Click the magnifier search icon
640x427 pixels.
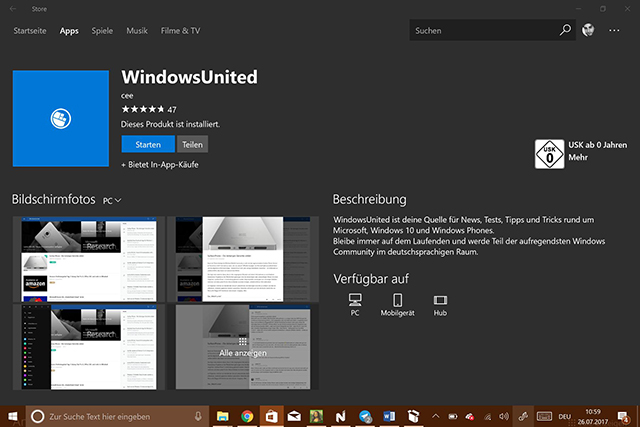tap(565, 30)
